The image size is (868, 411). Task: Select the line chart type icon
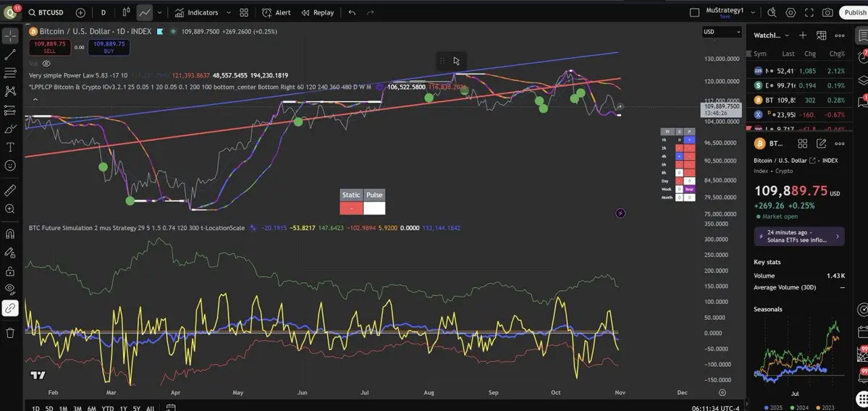click(145, 12)
